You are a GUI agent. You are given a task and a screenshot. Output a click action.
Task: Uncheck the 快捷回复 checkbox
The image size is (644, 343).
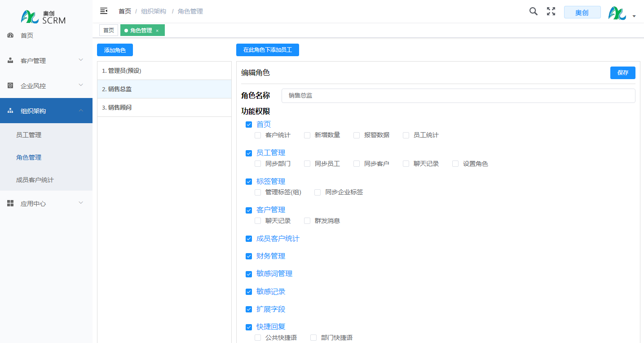[249, 327]
